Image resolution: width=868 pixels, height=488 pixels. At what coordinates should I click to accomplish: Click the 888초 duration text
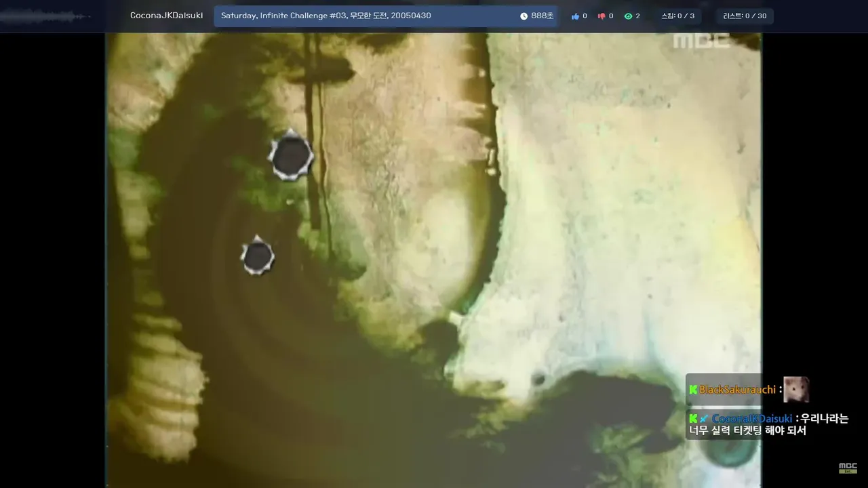click(x=542, y=16)
